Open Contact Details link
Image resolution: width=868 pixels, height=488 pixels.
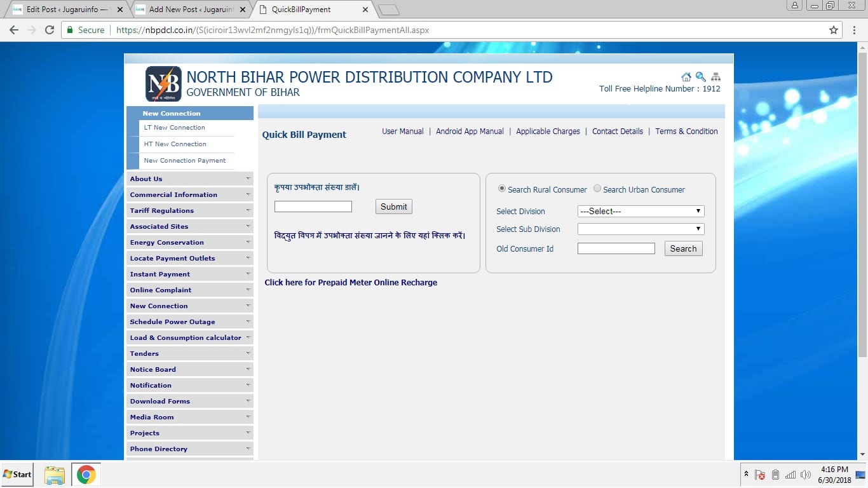coord(618,132)
